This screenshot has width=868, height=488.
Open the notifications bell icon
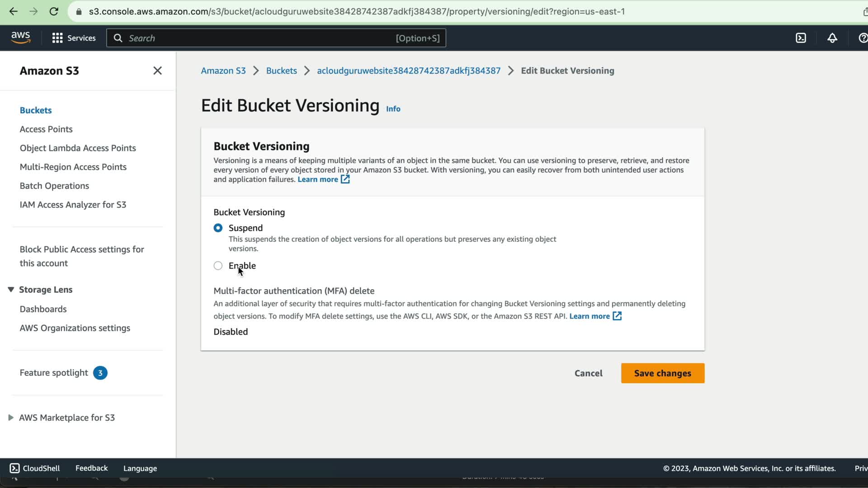(x=832, y=38)
